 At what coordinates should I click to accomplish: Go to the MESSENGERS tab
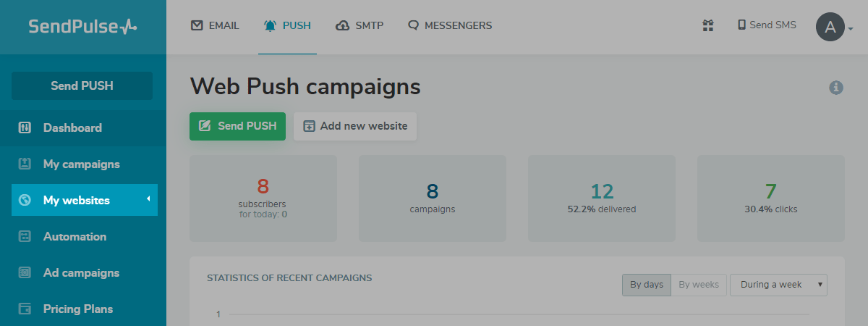(x=449, y=26)
